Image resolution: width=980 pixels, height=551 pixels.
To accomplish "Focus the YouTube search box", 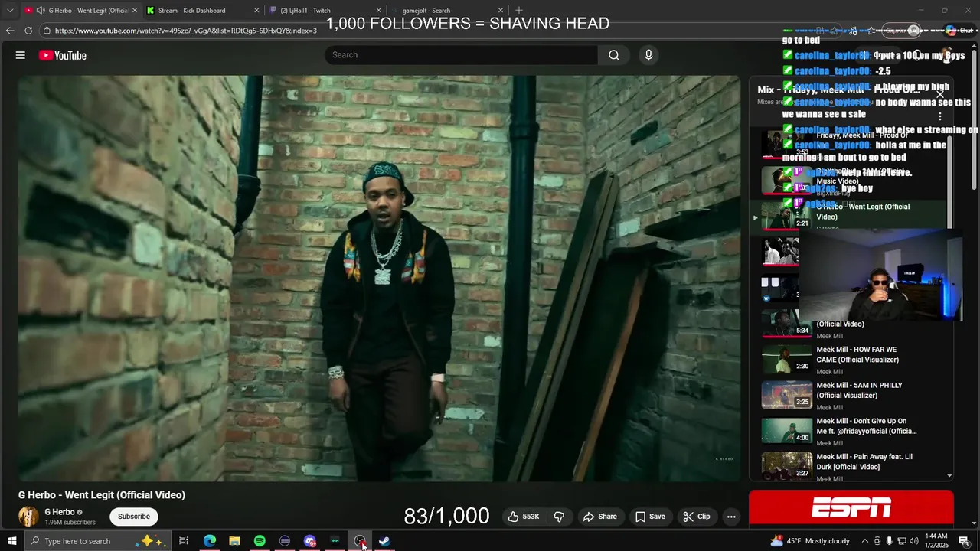I will 461,55.
